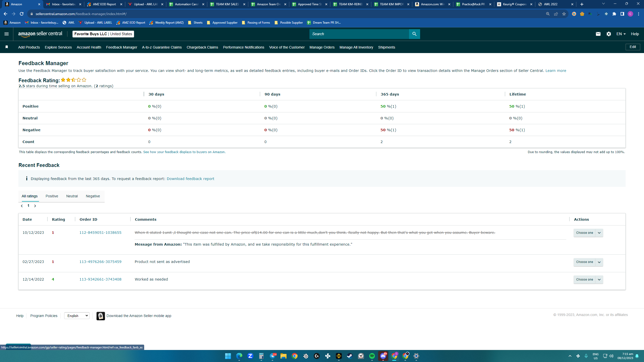Open the Account Health menu item
This screenshot has width=644, height=362.
coord(89,47)
